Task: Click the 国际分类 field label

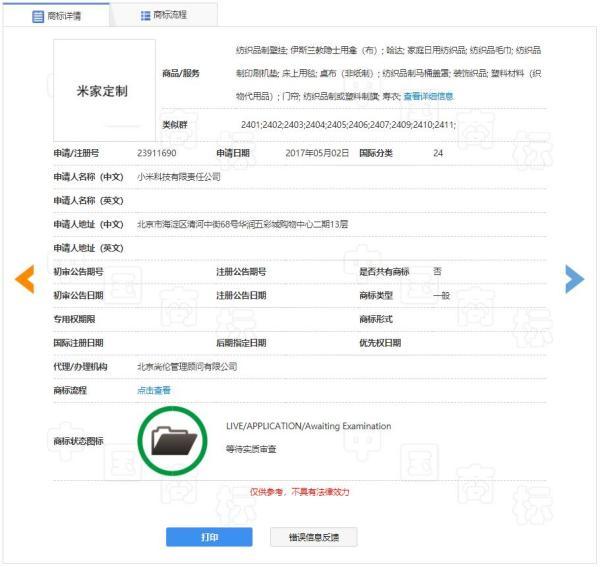Action: 376,153
